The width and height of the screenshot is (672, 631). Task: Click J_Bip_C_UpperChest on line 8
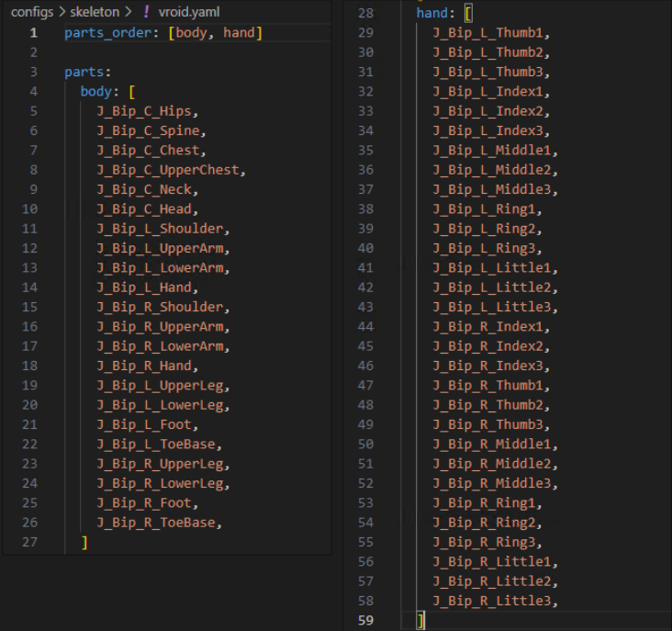point(168,170)
